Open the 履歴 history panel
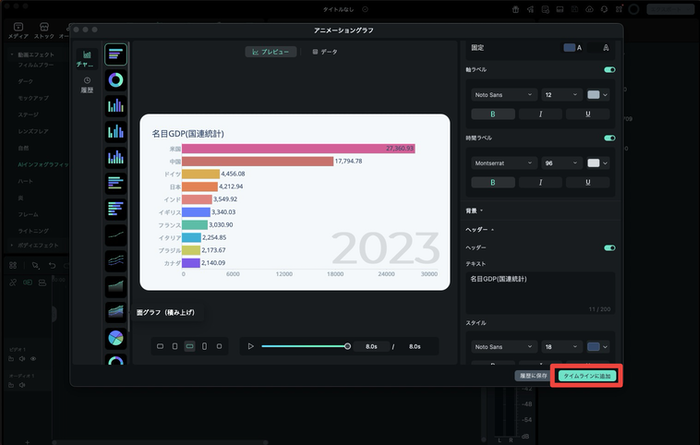Viewport: 700px width, 445px height. 86,84
